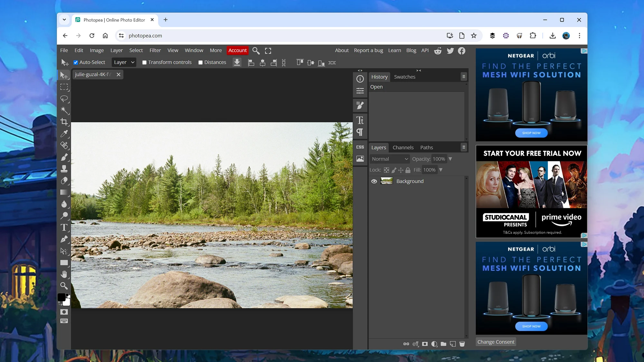Open the Layer selection mode dropdown
Viewport: 644px width, 362px height.
click(124, 62)
